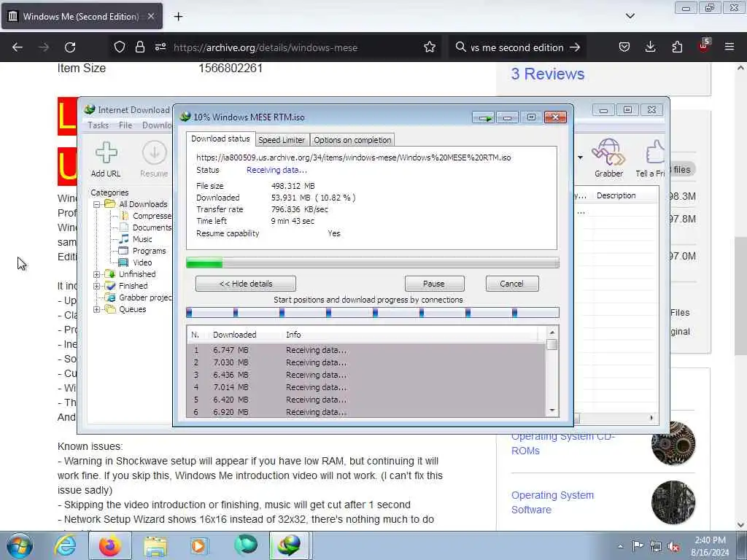Screen dimensions: 747x560
Task: Click the green arrow button in download dialog title
Action: [x=484, y=117]
